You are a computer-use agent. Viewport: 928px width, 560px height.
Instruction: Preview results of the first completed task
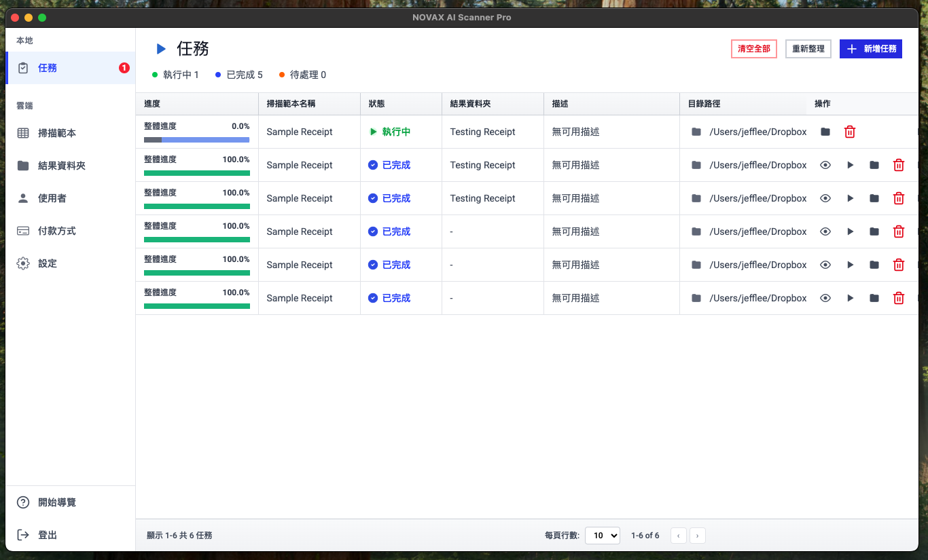[825, 165]
